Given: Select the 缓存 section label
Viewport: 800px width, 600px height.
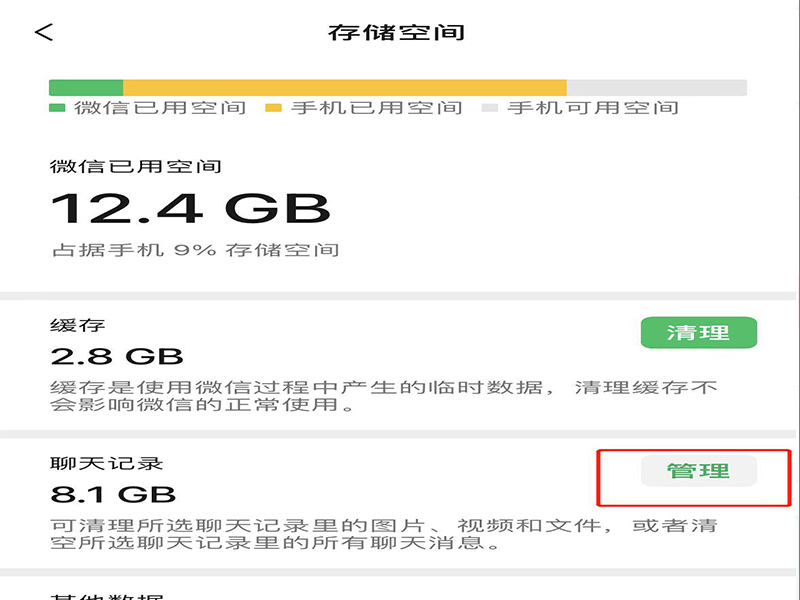Looking at the screenshot, I should [78, 326].
